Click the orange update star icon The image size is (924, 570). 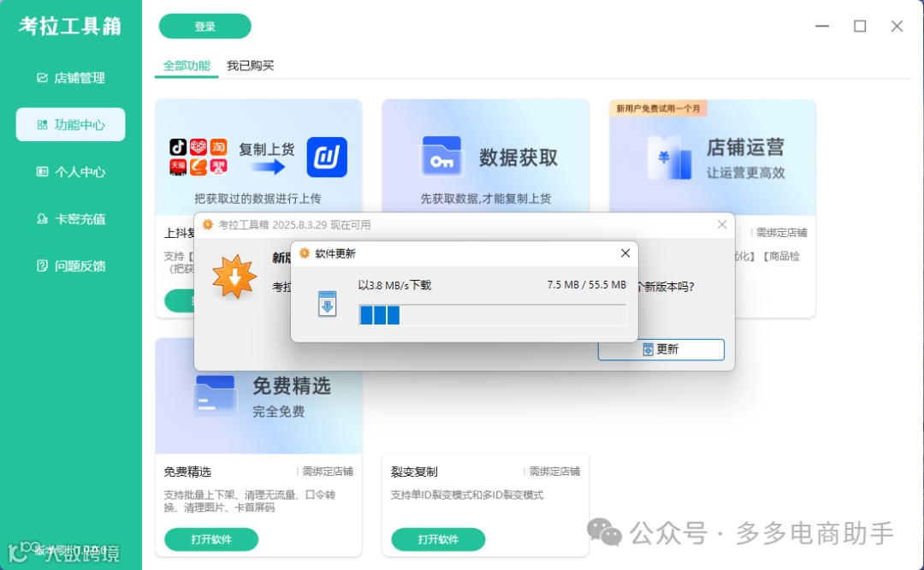234,276
